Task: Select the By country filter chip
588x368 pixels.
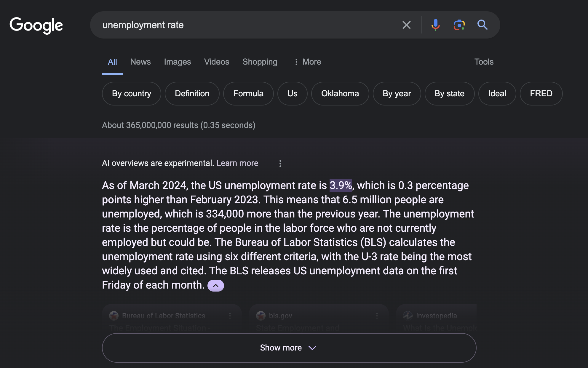Action: [x=131, y=94]
